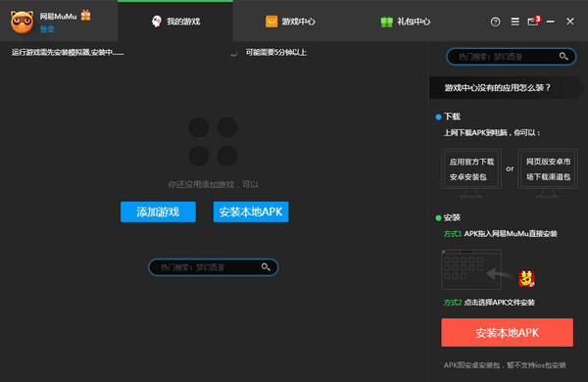The image size is (588, 382).
Task: Open the gift box icon beside 网易MuMu
Action: pos(86,15)
